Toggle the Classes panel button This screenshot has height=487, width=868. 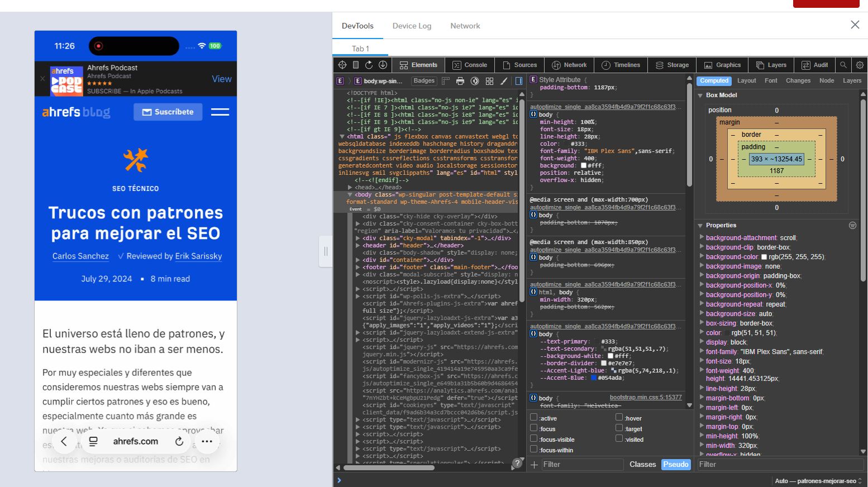pyautogui.click(x=643, y=465)
